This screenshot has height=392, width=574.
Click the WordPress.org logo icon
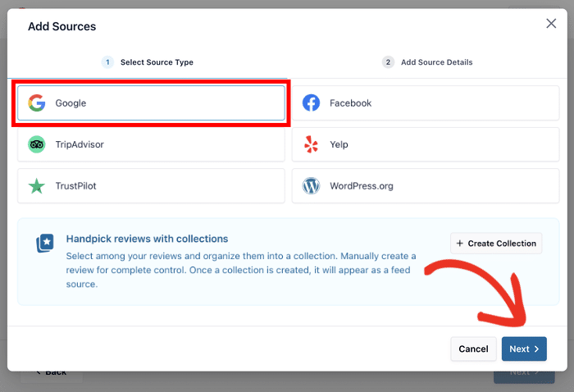(311, 186)
